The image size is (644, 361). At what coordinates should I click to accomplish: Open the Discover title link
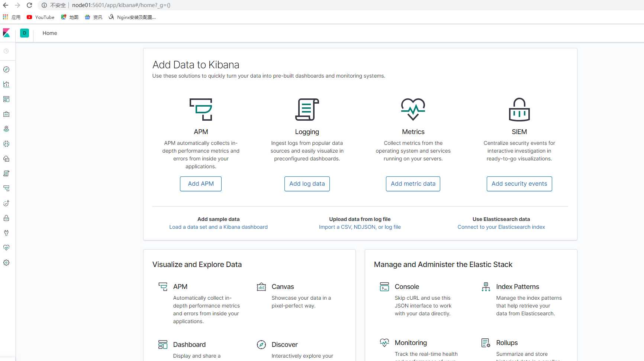(285, 345)
